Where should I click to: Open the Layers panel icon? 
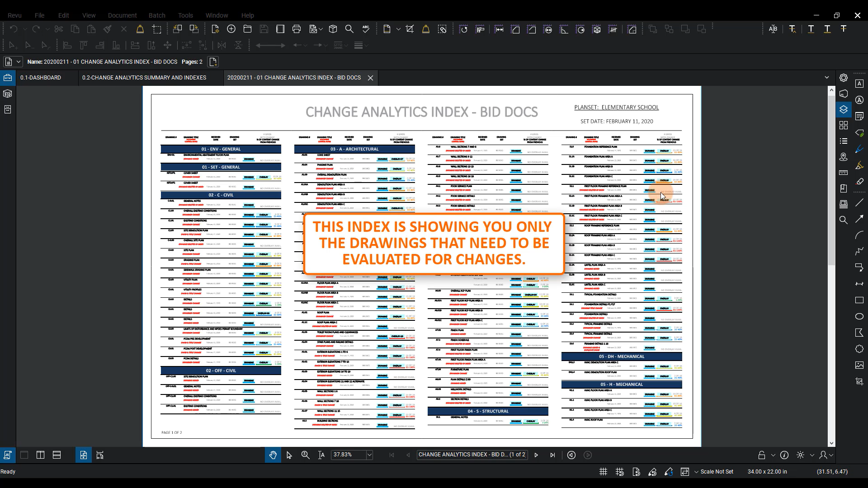pyautogui.click(x=844, y=109)
